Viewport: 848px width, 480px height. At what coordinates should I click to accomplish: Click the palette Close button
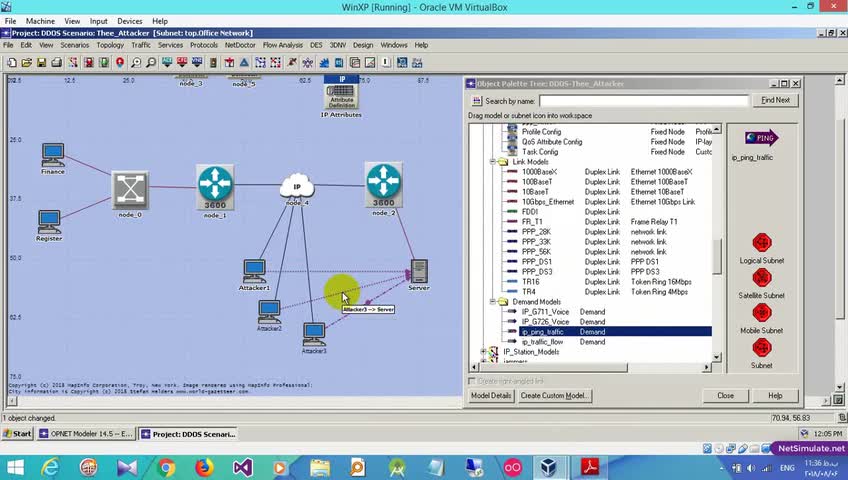pyautogui.click(x=725, y=396)
